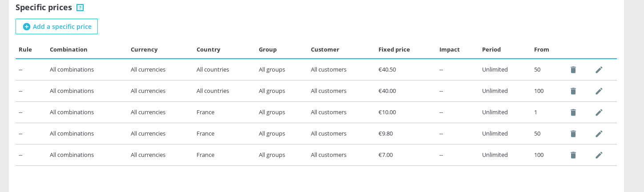This screenshot has width=644, height=192.
Task: Click the Combination column header
Action: 68,50
